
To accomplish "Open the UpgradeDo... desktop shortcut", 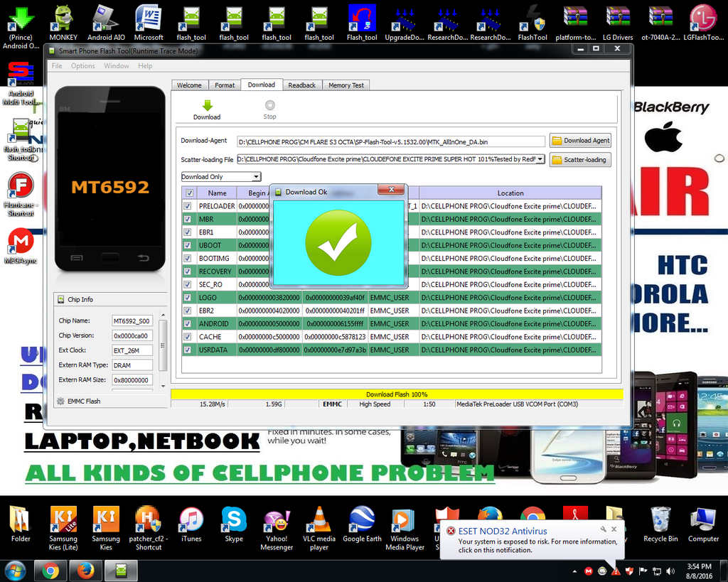I will point(405,22).
